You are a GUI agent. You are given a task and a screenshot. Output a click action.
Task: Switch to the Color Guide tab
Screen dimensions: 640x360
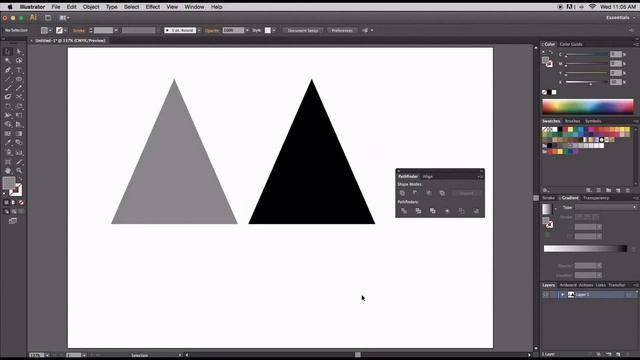[571, 44]
